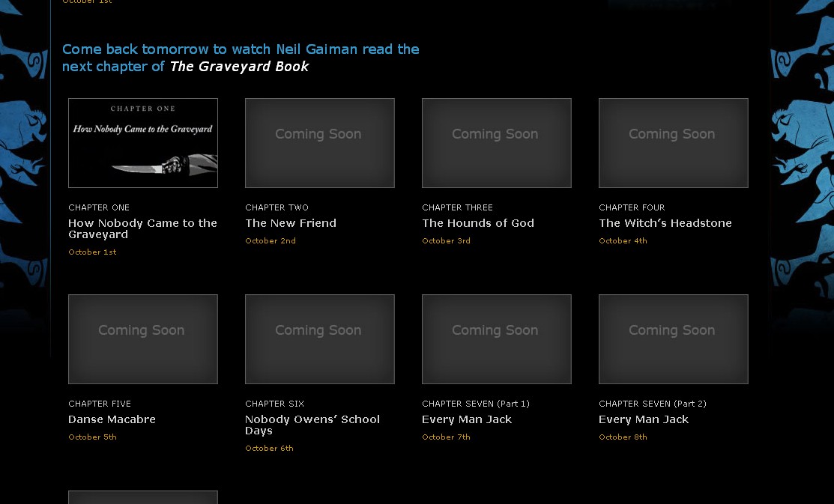This screenshot has height=504, width=834.
Task: Click the 'October 8th' date text
Action: pos(623,437)
